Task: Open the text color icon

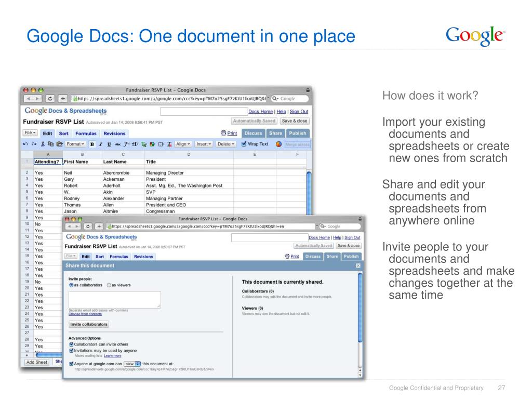Action: [144, 144]
